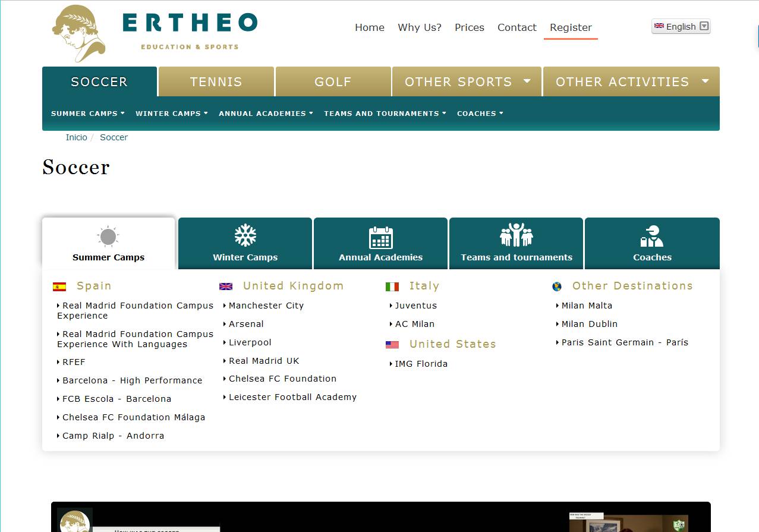Viewport: 759px width, 532px height.
Task: Click the Italy country heading
Action: click(x=424, y=286)
